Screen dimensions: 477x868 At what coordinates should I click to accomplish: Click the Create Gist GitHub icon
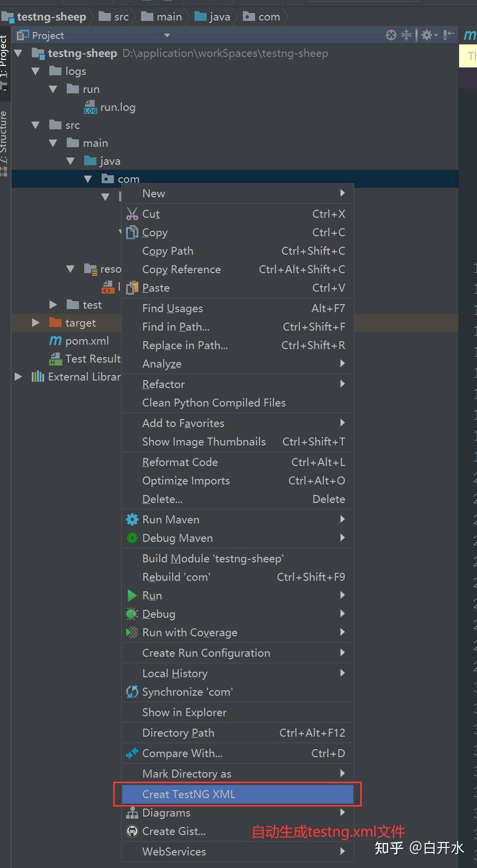click(132, 831)
